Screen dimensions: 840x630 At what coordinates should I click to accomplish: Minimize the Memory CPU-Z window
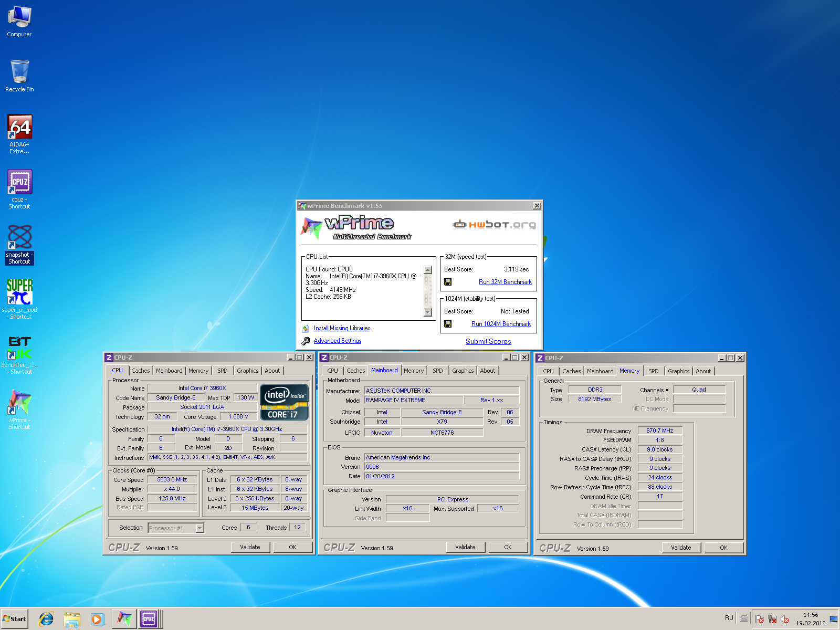point(721,358)
